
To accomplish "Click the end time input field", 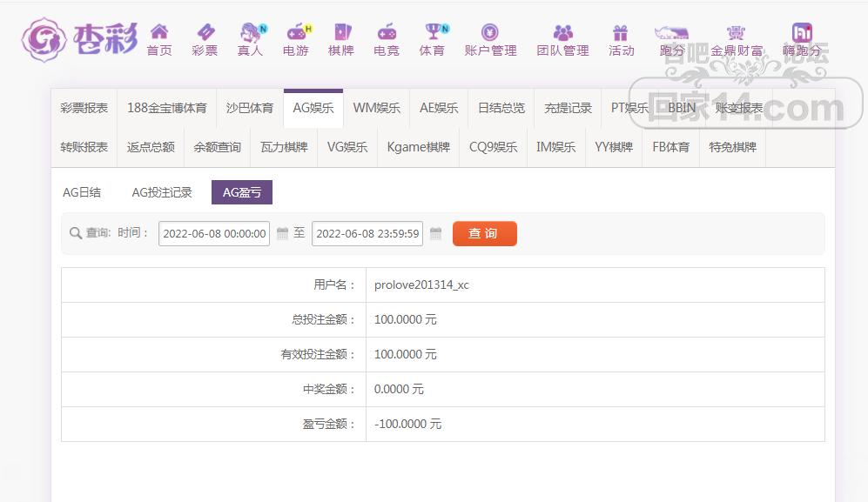I will tap(367, 233).
